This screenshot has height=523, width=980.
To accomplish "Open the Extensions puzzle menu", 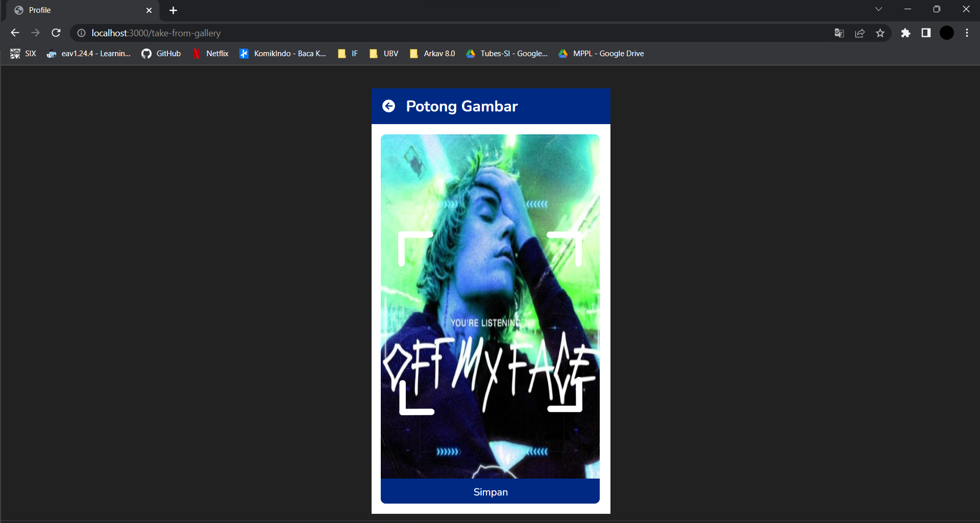I will click(905, 33).
